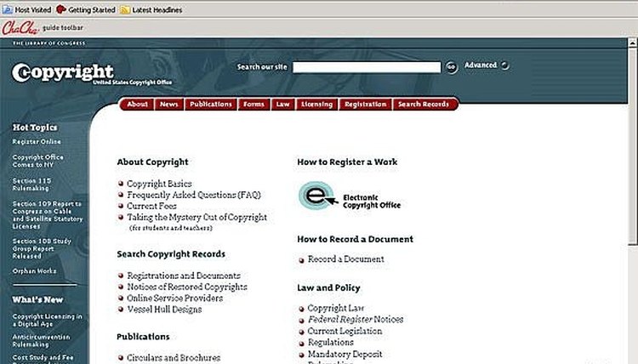This screenshot has width=638, height=364.
Task: Click the ChaCha guide toolbar logo
Action: (20, 28)
